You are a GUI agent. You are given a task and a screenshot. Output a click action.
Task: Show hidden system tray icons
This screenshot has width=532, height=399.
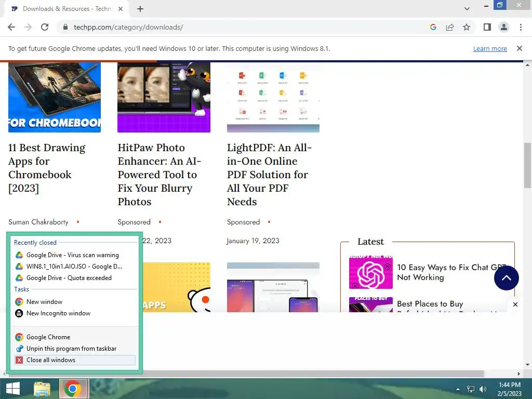(458, 389)
